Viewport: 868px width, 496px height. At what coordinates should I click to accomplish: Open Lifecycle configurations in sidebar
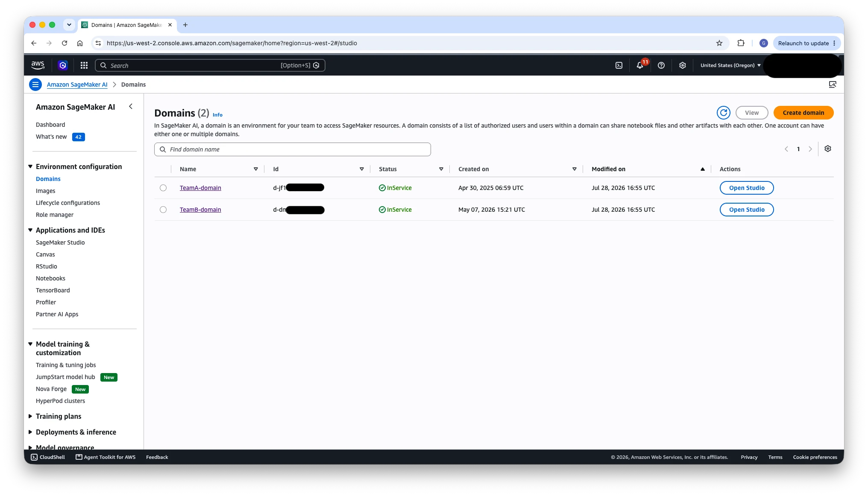[68, 203]
